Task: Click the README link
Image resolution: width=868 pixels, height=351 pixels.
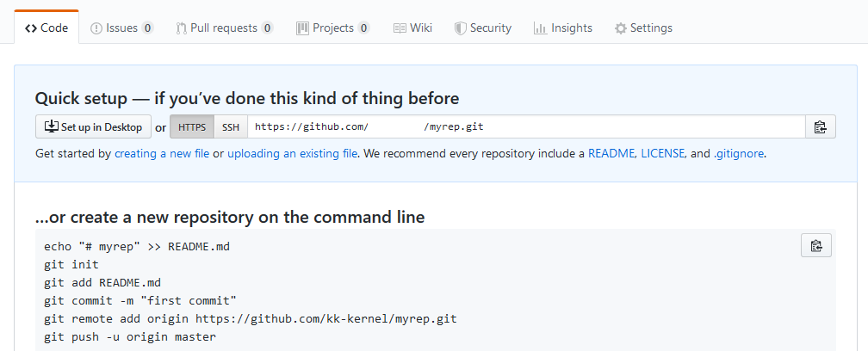Action: (x=611, y=154)
